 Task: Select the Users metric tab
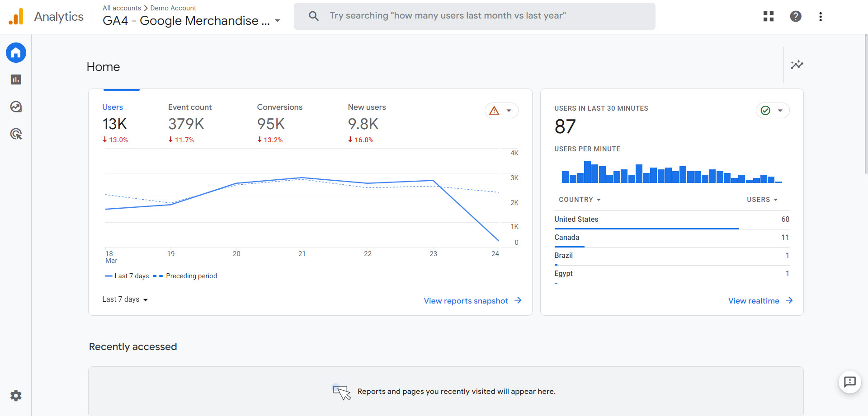(115, 123)
